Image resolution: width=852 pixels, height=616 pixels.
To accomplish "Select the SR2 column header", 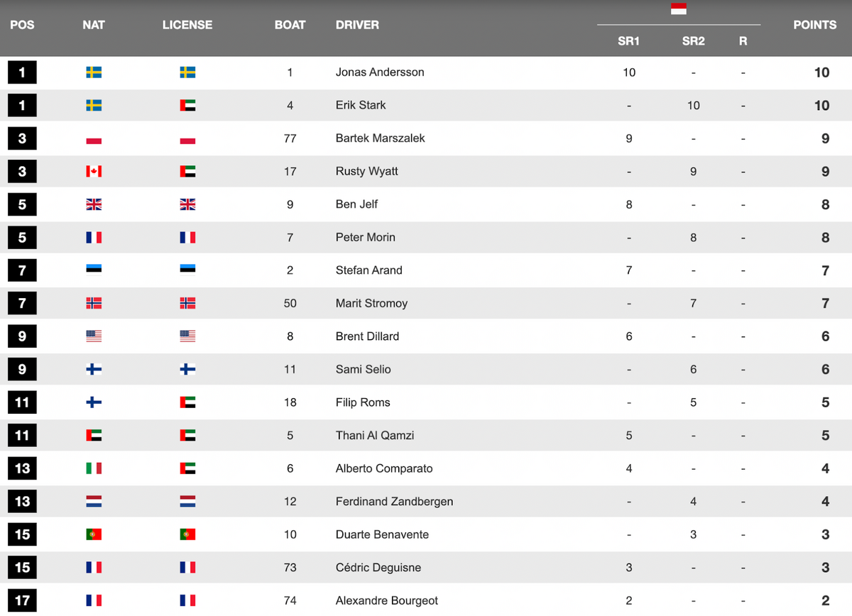I will pos(693,41).
